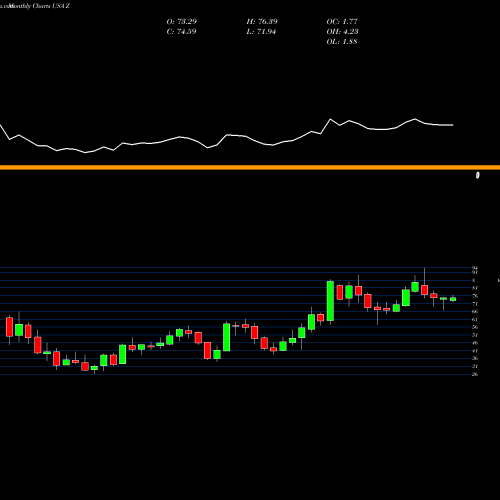Click the 'OC: 1.77' value
This screenshot has height=500, width=500.
342,22
